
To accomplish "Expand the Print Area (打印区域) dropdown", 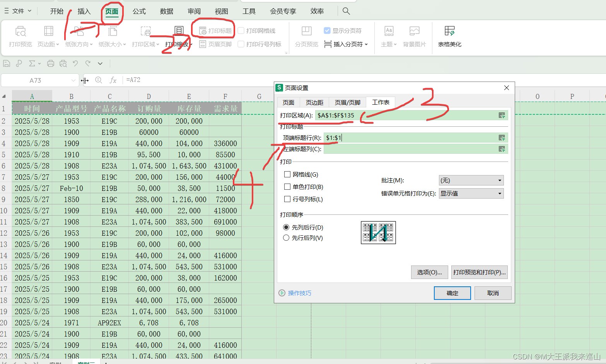I will point(158,44).
